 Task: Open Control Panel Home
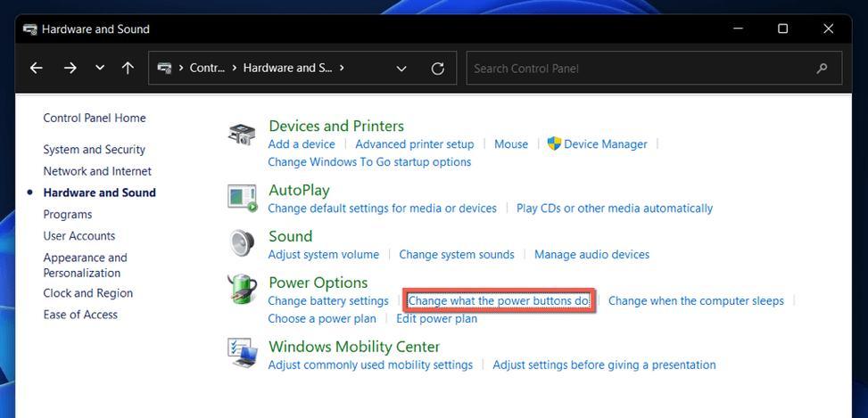[95, 118]
